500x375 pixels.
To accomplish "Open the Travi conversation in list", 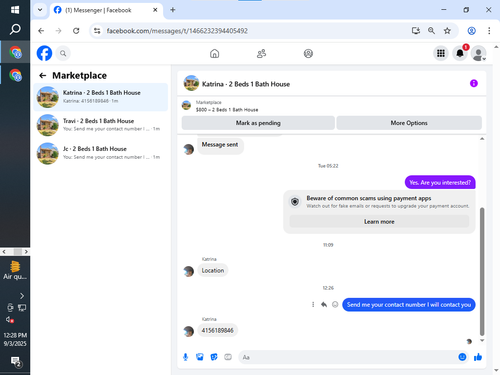I will 101,125.
